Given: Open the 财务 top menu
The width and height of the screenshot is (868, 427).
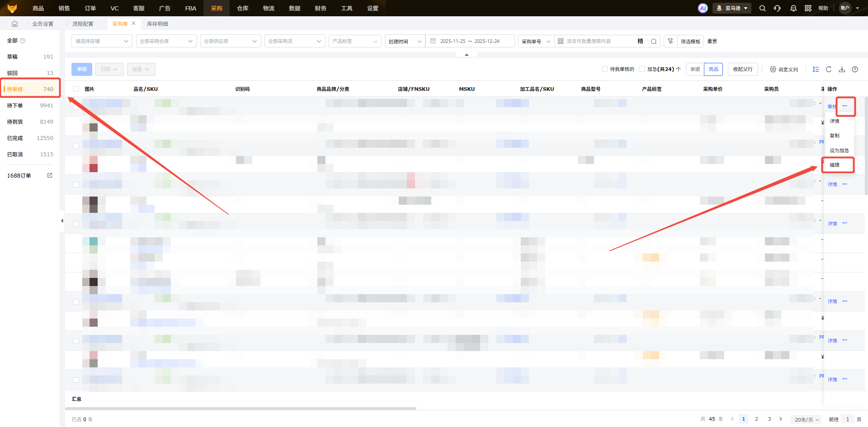Looking at the screenshot, I should pos(321,8).
